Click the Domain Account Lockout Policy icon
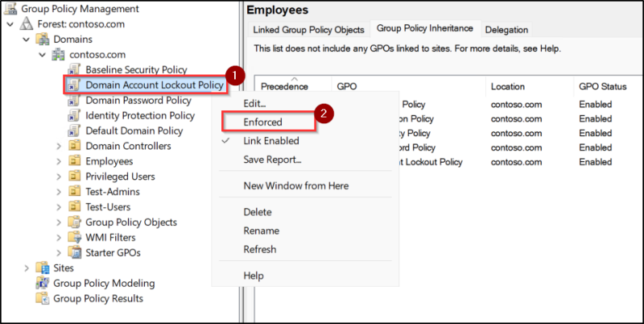This screenshot has width=644, height=324. click(x=74, y=85)
